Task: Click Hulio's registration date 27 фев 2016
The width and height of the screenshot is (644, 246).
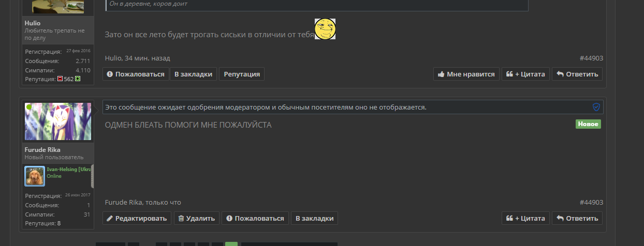Action: point(78,51)
